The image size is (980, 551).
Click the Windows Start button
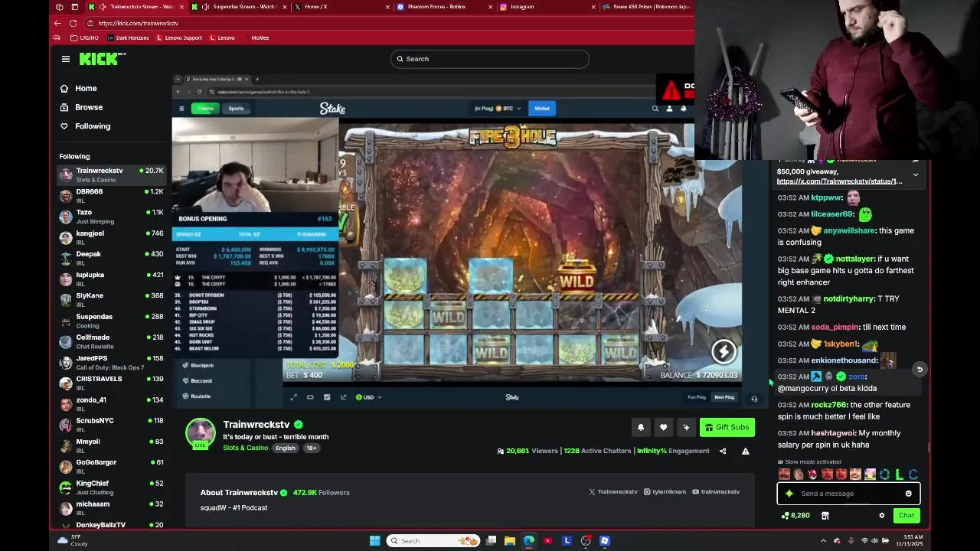pos(375,541)
